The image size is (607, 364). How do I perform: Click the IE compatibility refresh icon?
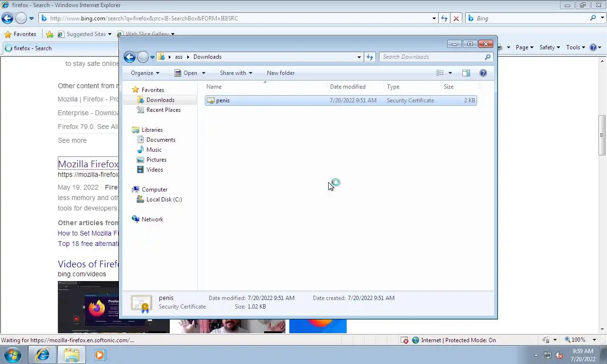[444, 18]
